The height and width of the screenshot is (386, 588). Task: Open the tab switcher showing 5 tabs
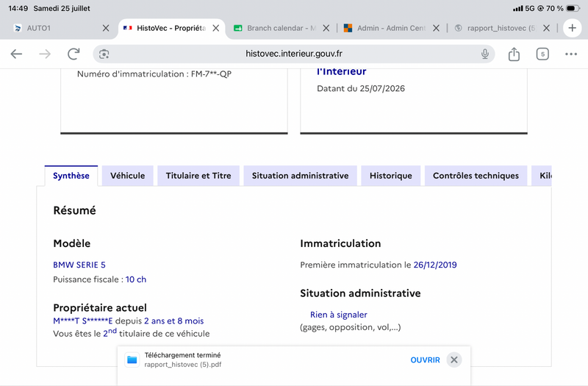tap(542, 54)
